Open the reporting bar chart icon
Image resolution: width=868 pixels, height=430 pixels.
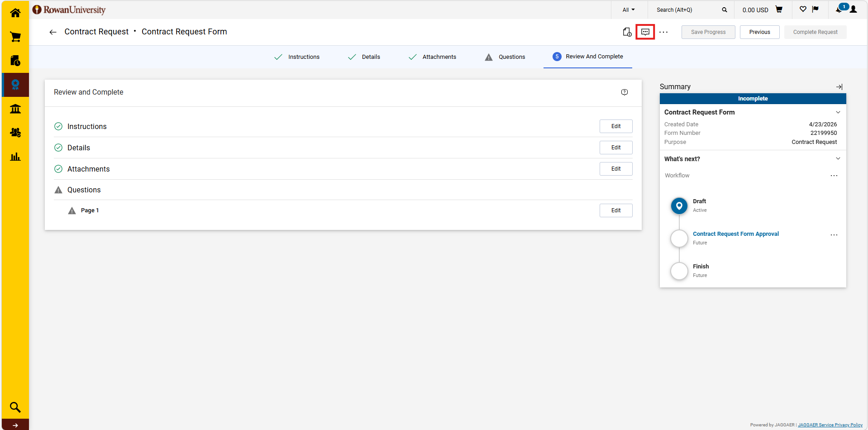pos(15,157)
